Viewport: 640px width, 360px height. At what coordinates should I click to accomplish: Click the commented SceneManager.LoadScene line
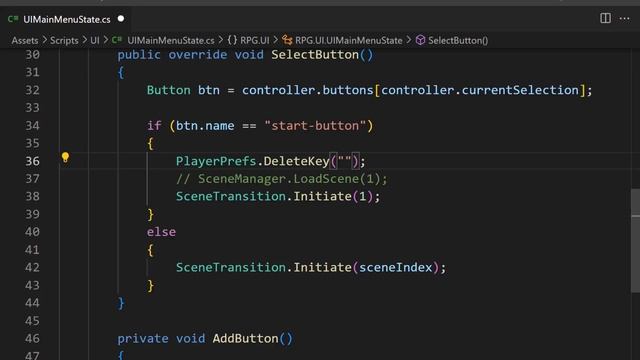point(282,179)
